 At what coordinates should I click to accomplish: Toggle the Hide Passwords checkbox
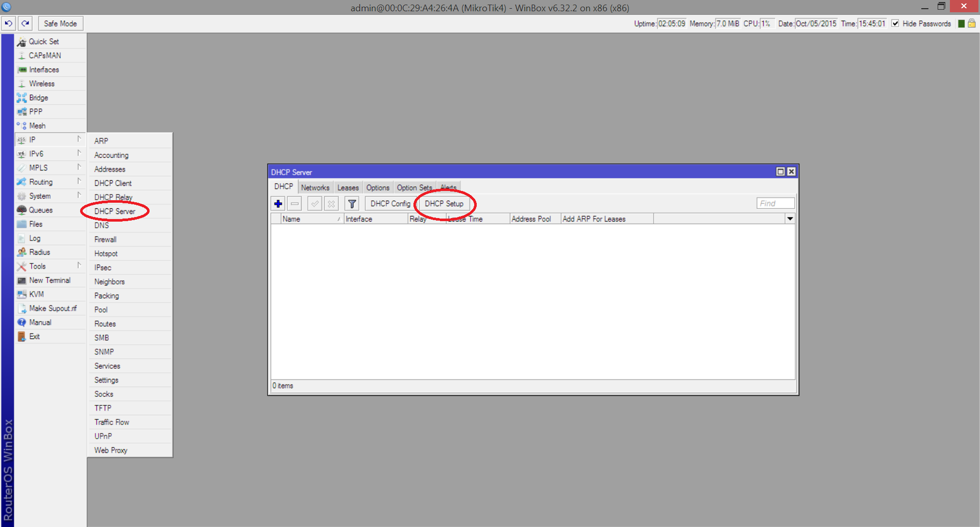point(895,23)
